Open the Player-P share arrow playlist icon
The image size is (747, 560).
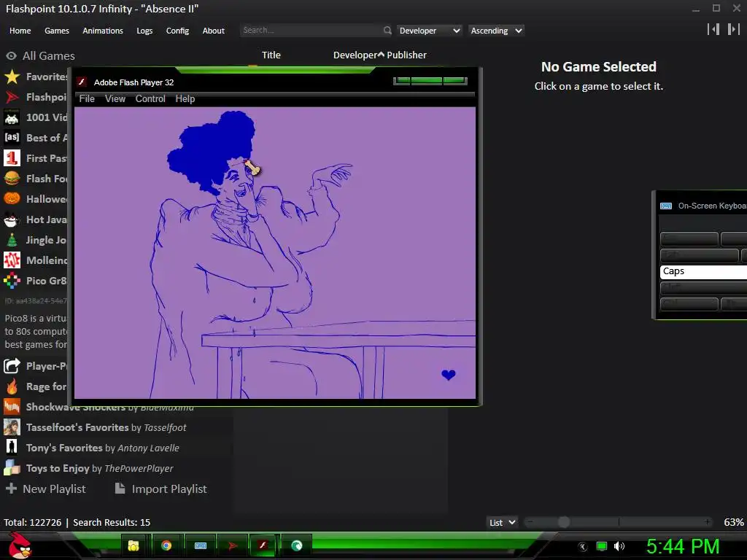(x=12, y=366)
